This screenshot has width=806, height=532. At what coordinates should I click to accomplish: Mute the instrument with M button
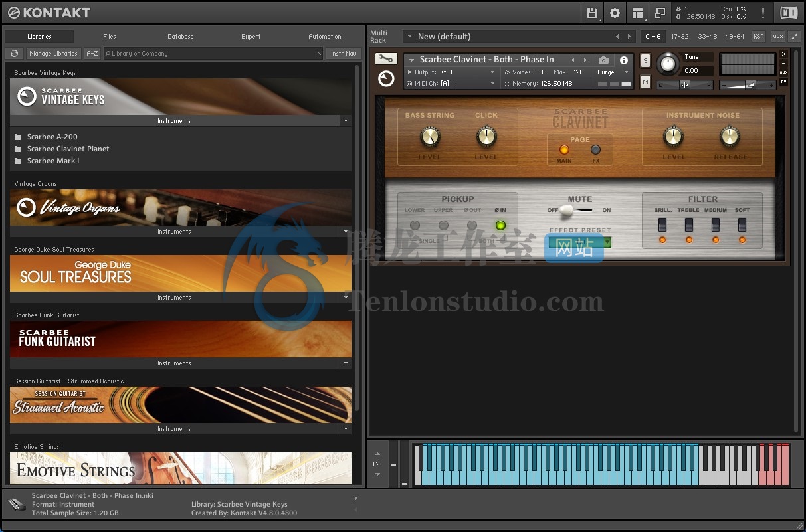tap(645, 82)
